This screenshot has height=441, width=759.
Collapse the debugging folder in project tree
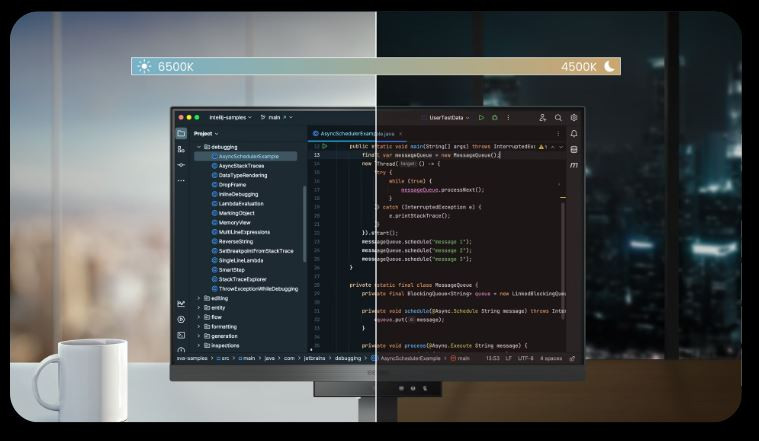[199, 147]
